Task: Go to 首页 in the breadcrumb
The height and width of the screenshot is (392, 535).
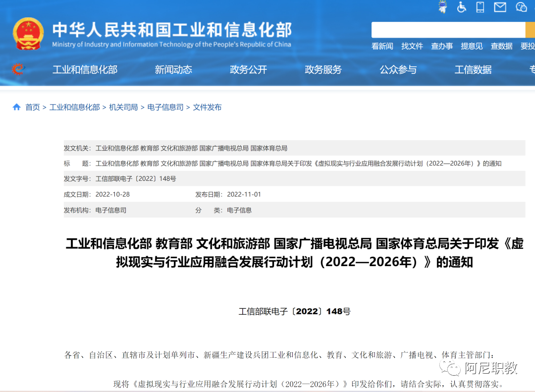Action: [x=32, y=107]
